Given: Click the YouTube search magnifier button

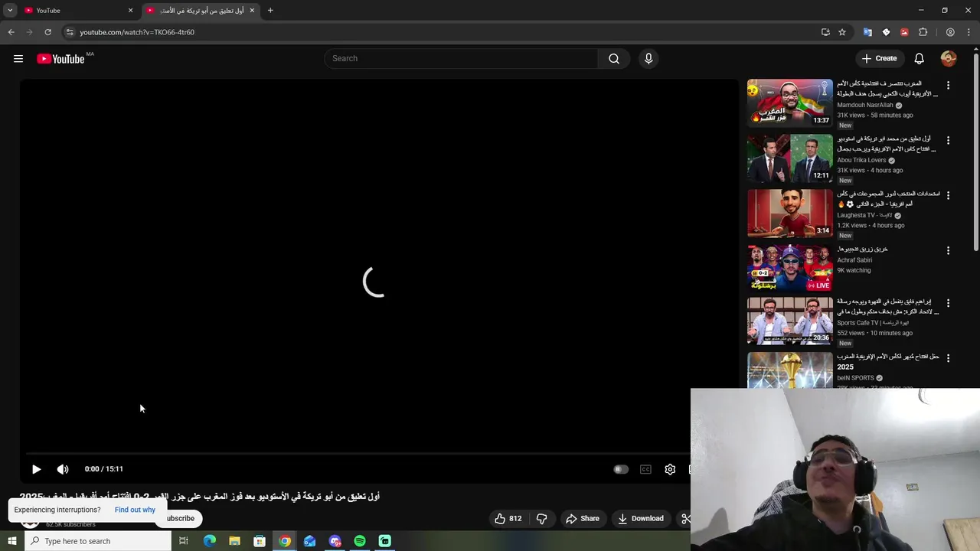Looking at the screenshot, I should 613,59.
